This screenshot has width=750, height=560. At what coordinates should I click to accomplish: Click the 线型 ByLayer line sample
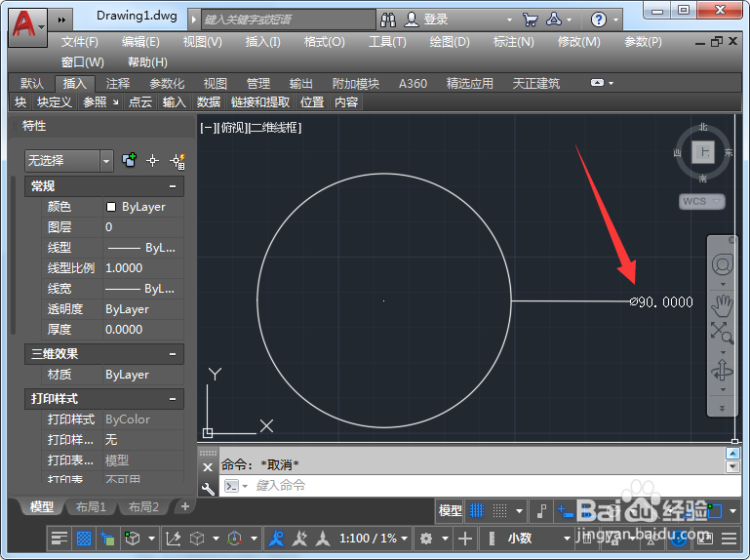(124, 248)
